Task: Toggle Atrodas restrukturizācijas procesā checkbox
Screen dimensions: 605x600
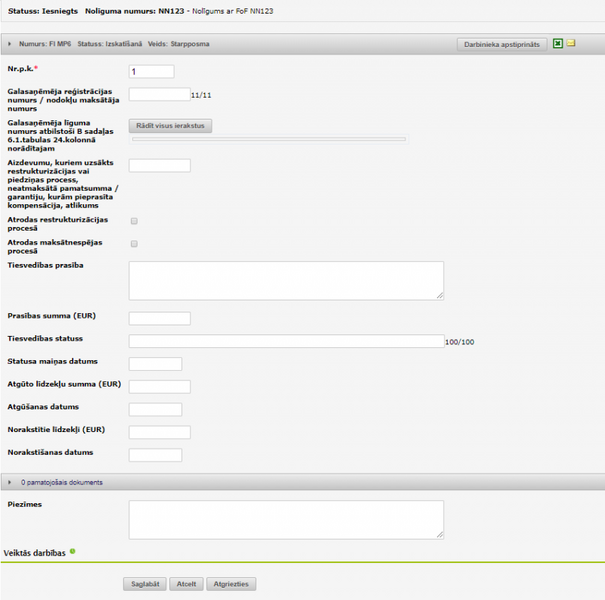Action: click(x=134, y=221)
